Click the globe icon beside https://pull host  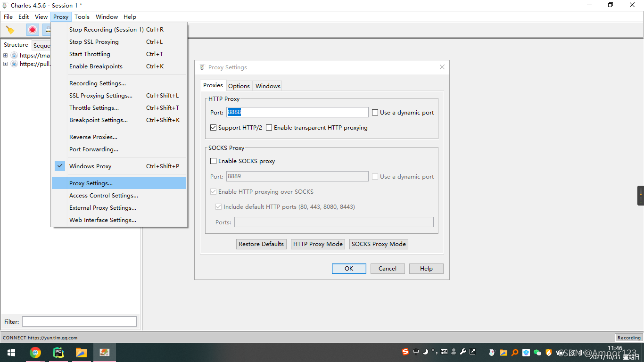click(14, 64)
